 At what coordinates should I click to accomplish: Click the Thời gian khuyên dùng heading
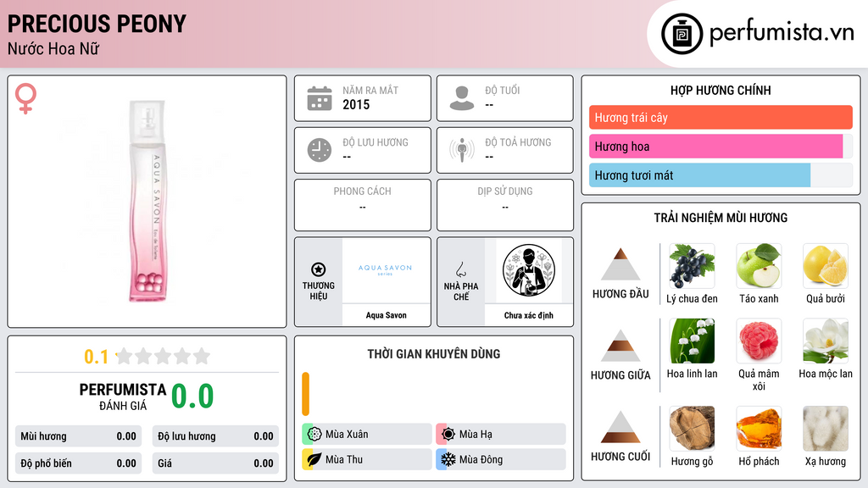coord(434,354)
